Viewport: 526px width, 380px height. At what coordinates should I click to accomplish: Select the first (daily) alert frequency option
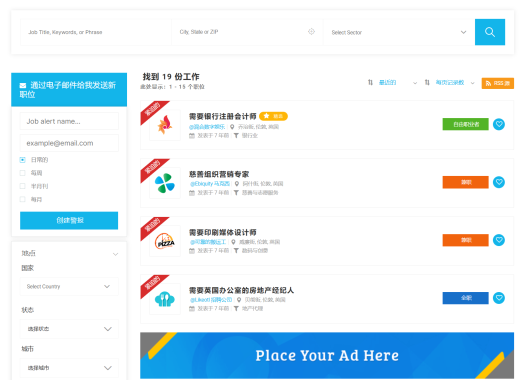tap(22, 160)
